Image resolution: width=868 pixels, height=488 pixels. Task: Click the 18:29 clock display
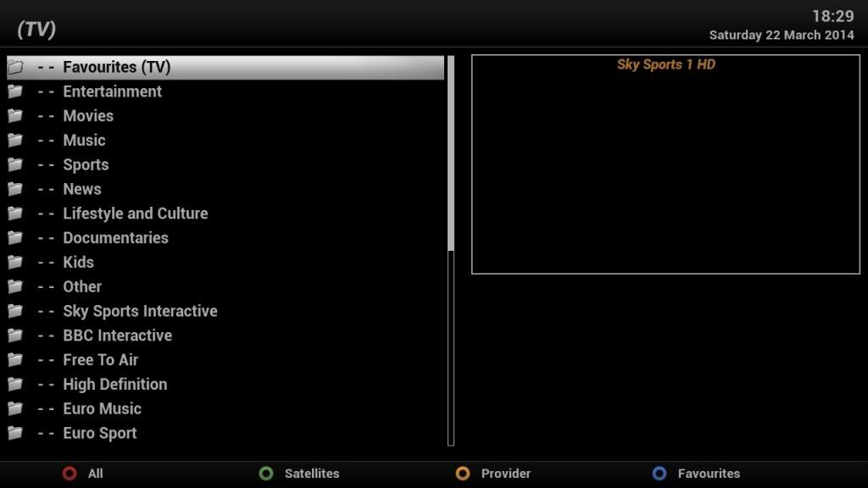click(833, 16)
